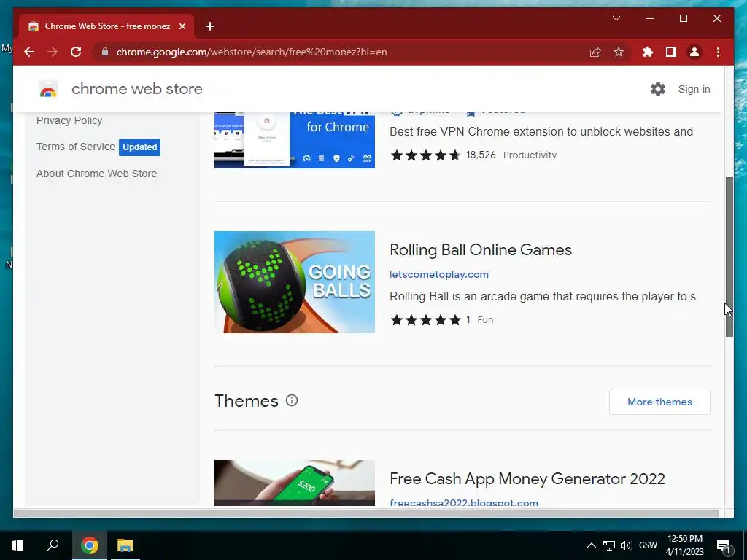
Task: Click the Productivity category label
Action: coord(530,155)
